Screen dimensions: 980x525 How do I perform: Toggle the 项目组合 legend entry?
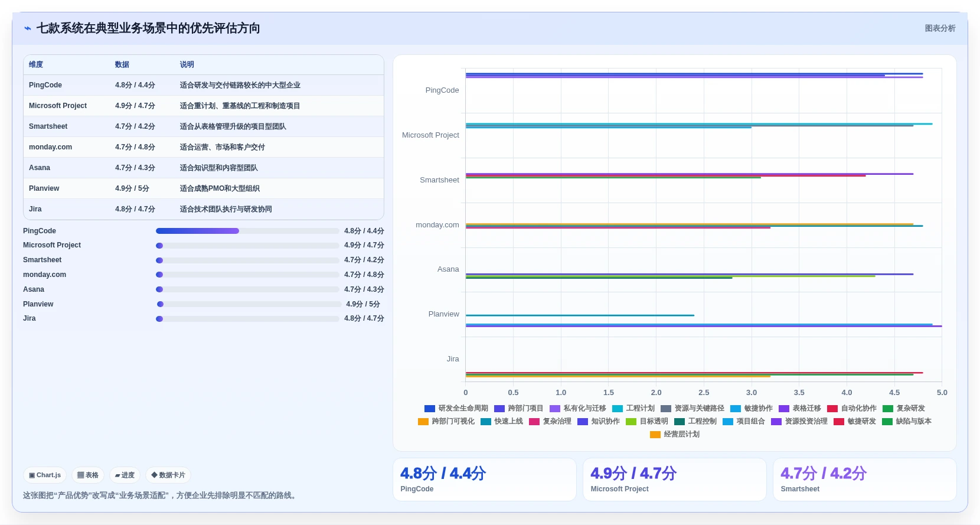pyautogui.click(x=744, y=421)
